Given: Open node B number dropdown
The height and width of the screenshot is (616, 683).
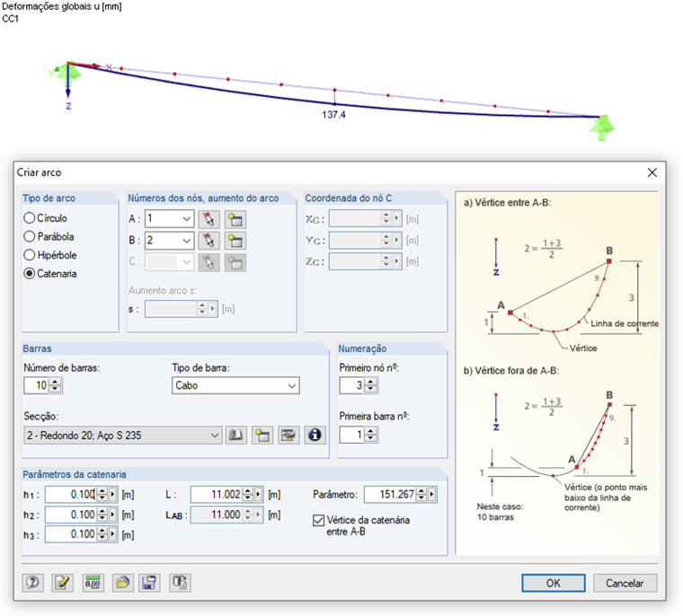Looking at the screenshot, I should pyautogui.click(x=186, y=240).
